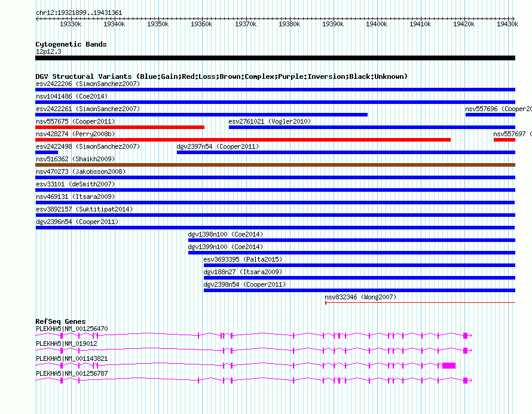Select the nsv557697 red loss bar
532x414 pixels.
505,140
